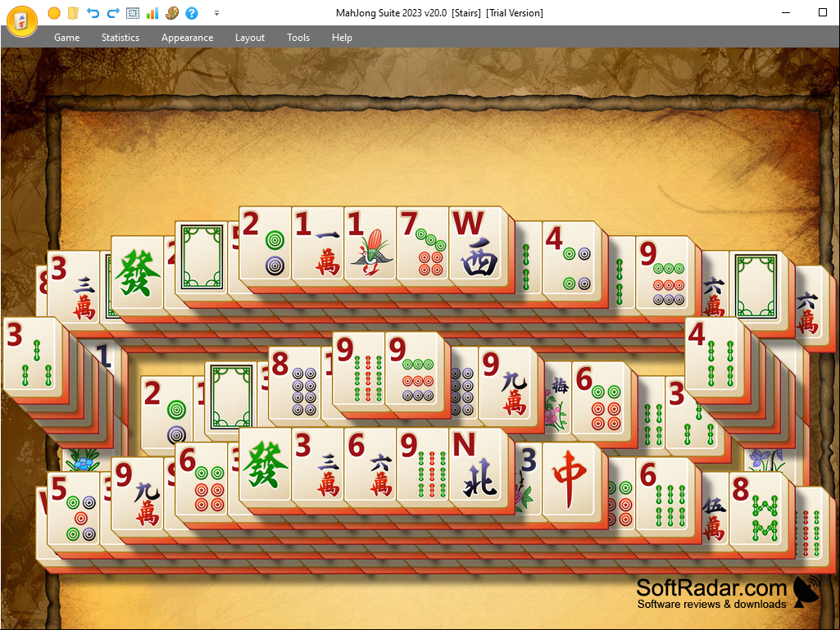Start a new game with orange circle icon
840x630 pixels.
tap(54, 13)
